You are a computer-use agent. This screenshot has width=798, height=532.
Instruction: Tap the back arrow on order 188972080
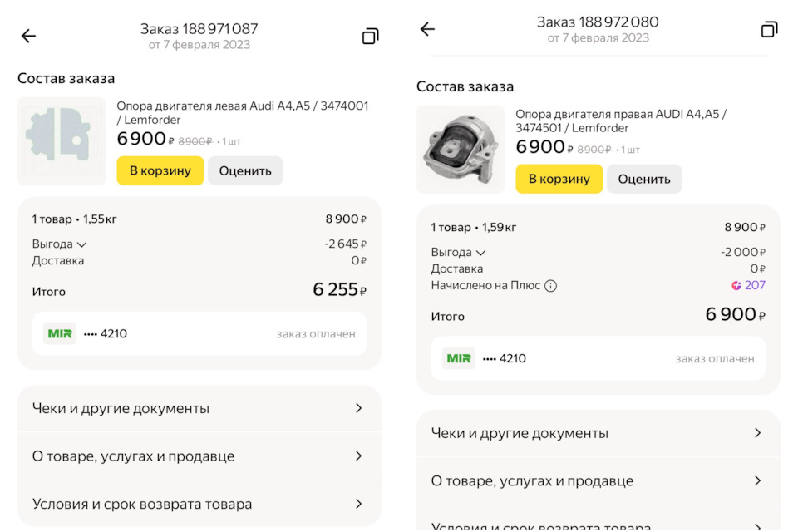click(x=427, y=29)
